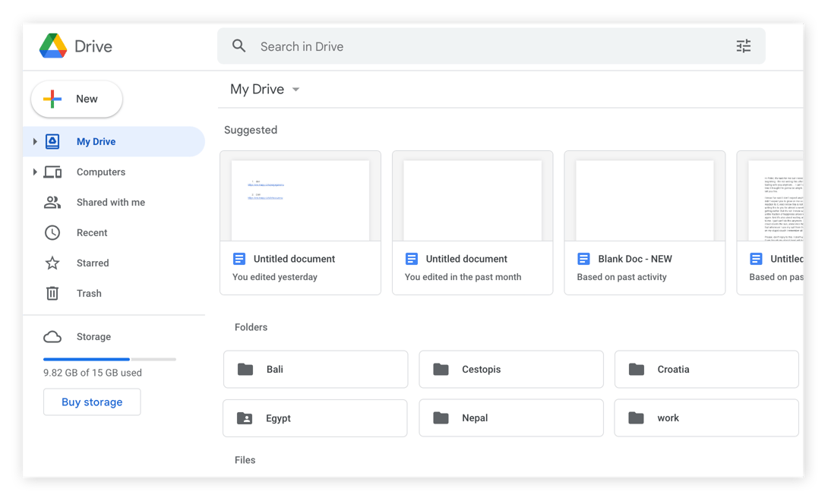Click the Buy storage button
The height and width of the screenshot is (504, 831).
coord(92,402)
